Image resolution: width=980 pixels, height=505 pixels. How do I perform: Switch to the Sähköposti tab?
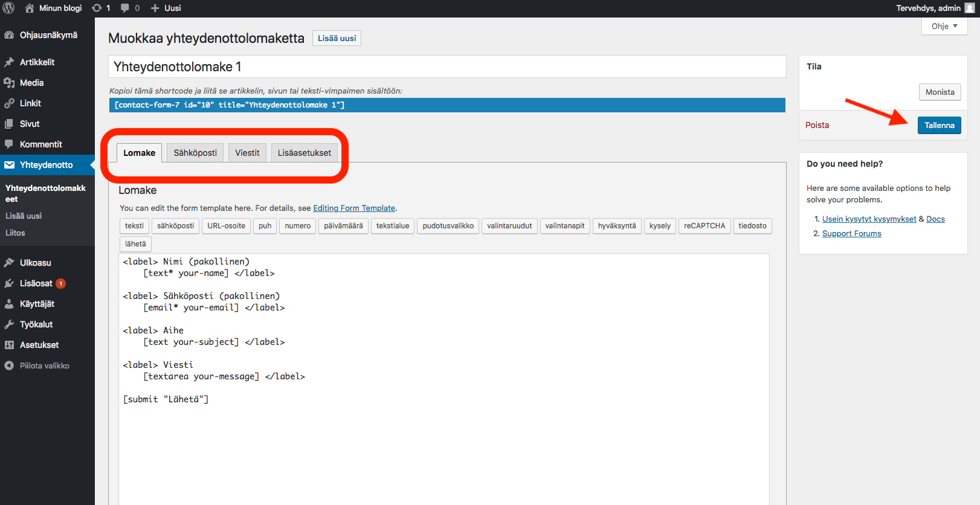195,153
